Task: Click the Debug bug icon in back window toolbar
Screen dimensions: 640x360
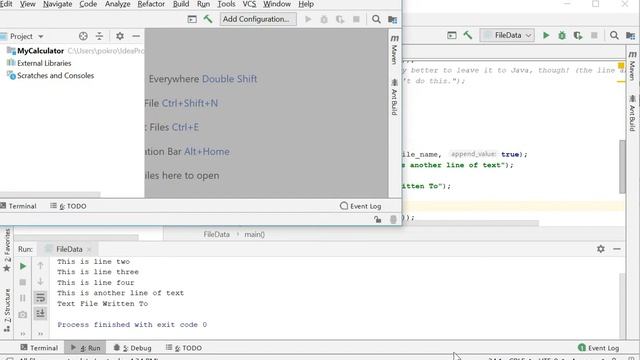Action: point(562,36)
